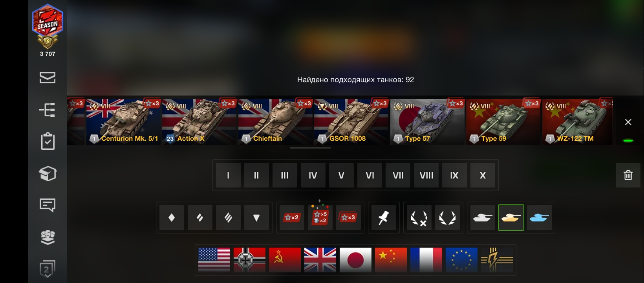Open the tech tree icon in sidebar

[48, 110]
